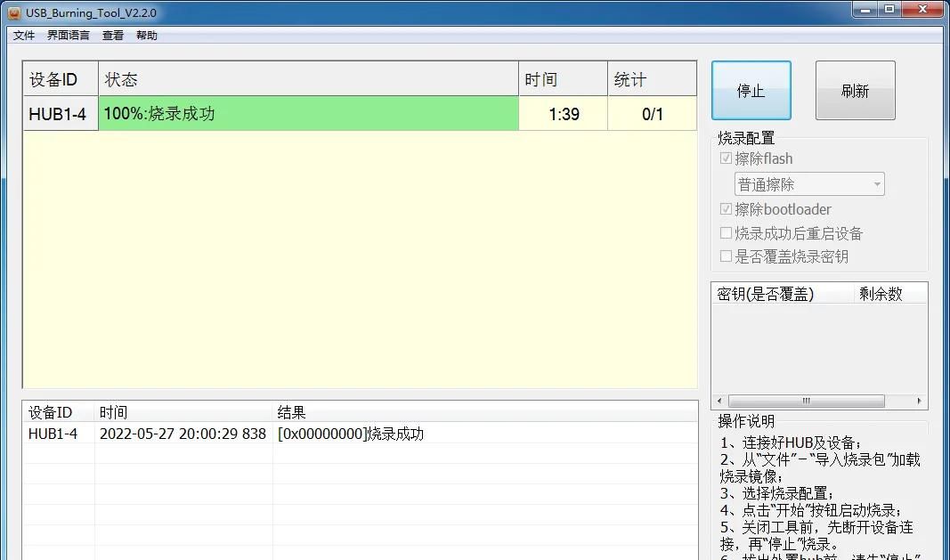Click the 时间 column header in device table
Image resolution: width=950 pixels, height=560 pixels.
pyautogui.click(x=564, y=78)
